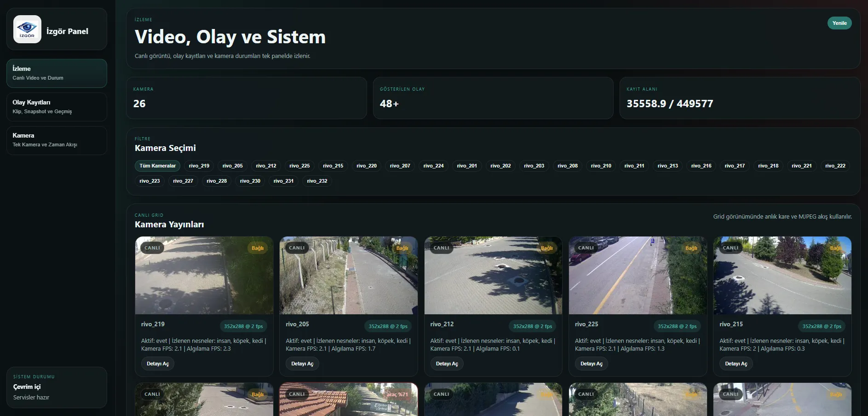Pick the rivo_217 camera chip
Screen dimensions: 868x416
735,166
